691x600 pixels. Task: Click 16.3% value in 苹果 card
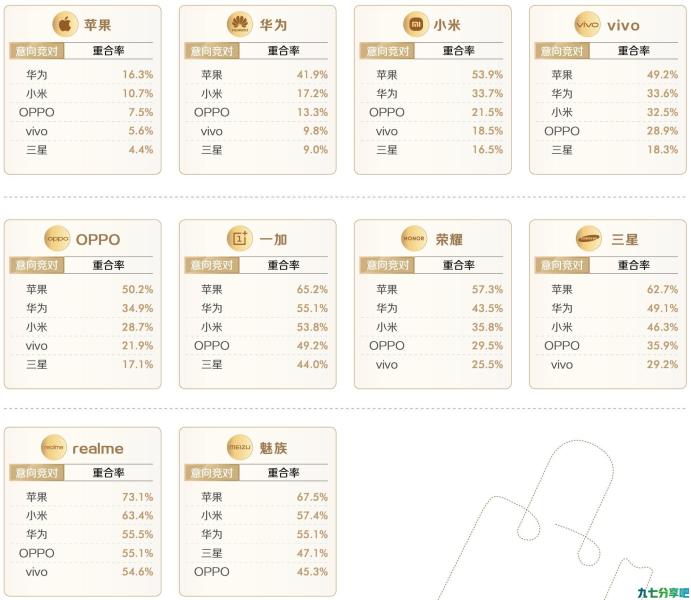click(137, 74)
